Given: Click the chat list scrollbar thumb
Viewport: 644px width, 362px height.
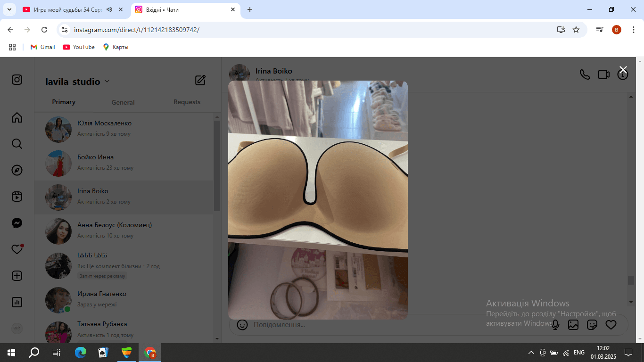Looking at the screenshot, I should click(217, 166).
